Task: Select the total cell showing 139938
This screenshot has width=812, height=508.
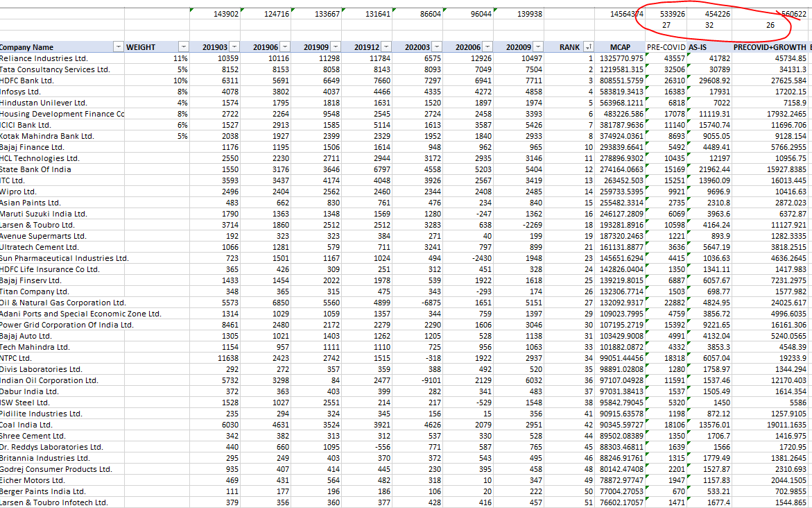Action: tap(519, 14)
